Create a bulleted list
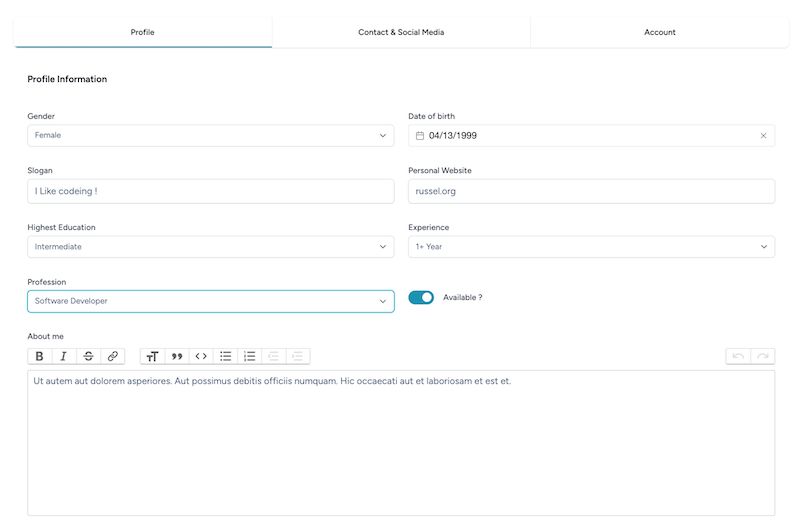This screenshot has height=525, width=800. (x=226, y=356)
